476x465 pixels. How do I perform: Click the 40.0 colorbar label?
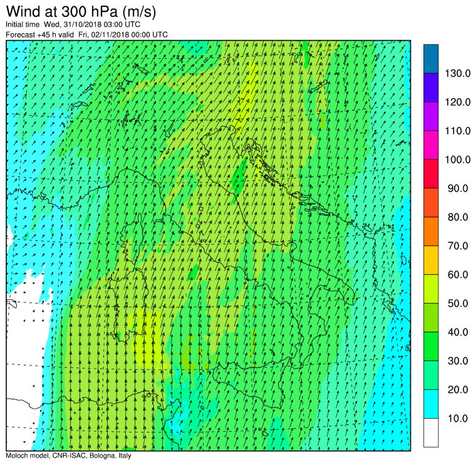[458, 332]
